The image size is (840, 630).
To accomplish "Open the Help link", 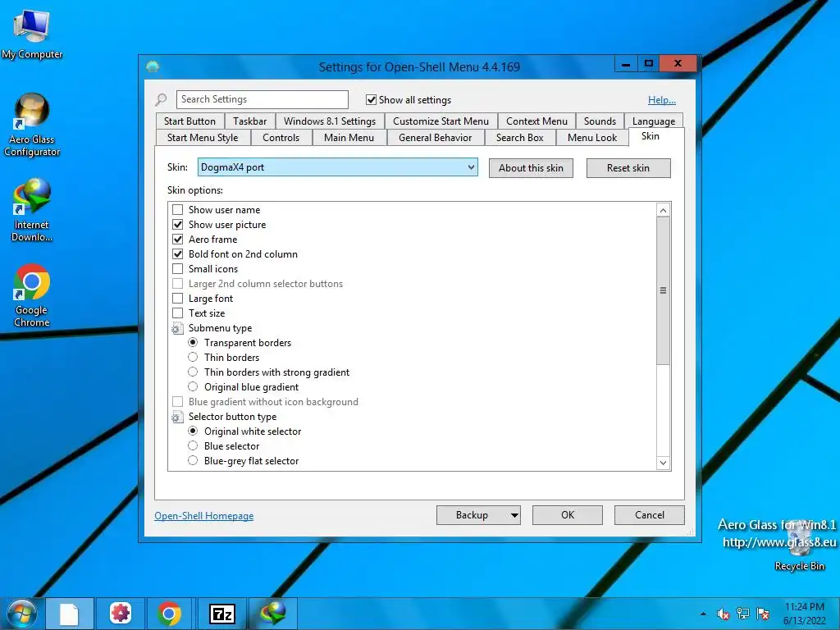I will click(662, 100).
